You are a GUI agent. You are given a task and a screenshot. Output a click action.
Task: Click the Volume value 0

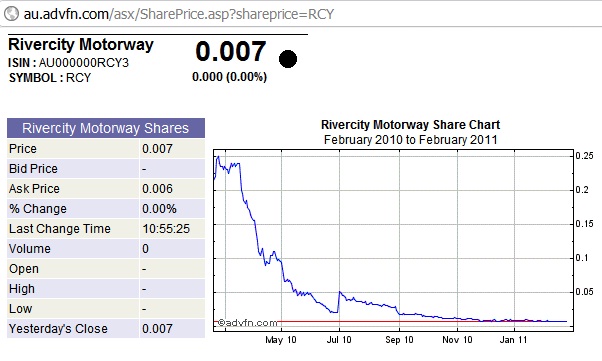coord(145,248)
